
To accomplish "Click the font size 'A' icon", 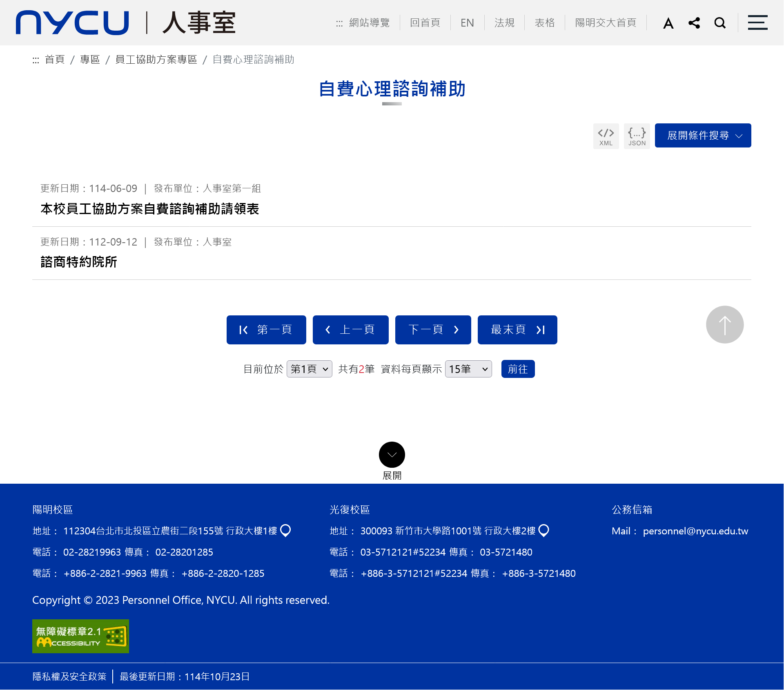I will point(668,23).
